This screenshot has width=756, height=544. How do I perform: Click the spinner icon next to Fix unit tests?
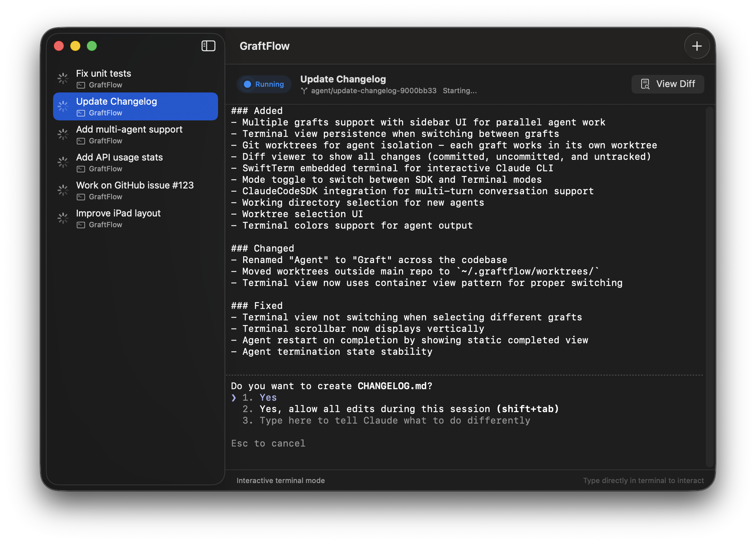[63, 78]
